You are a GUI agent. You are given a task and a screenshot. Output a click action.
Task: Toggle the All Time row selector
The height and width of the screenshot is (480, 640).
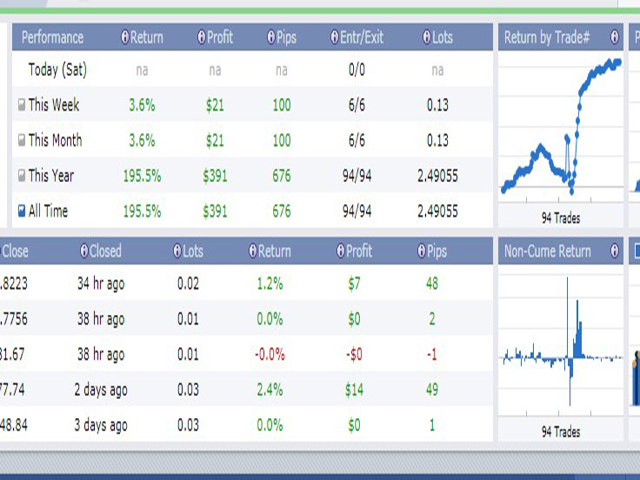22,211
